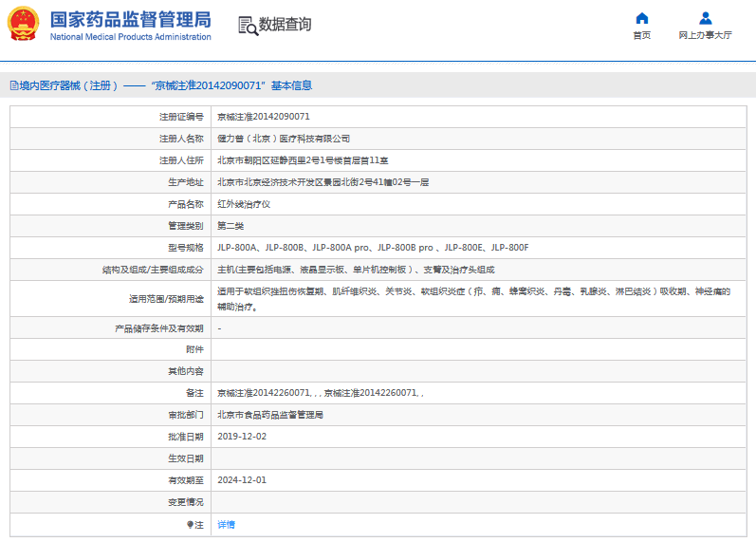Select the 注册人名称 company name value

point(284,139)
